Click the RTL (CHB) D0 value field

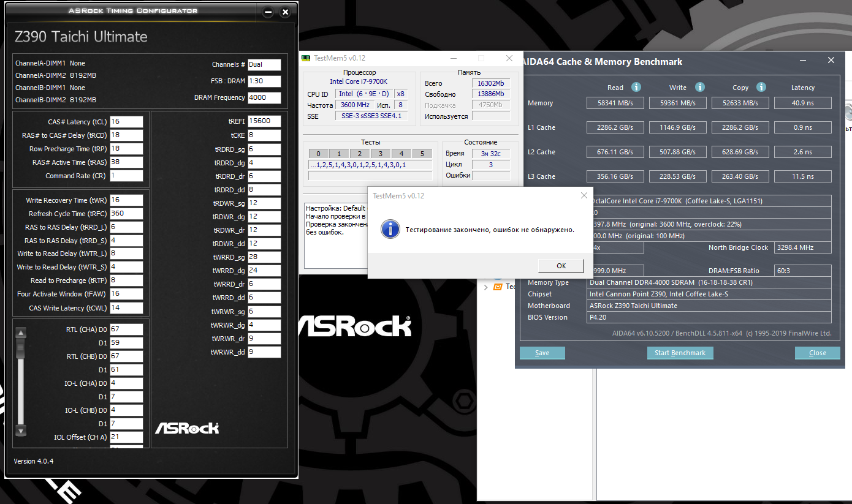pos(126,356)
